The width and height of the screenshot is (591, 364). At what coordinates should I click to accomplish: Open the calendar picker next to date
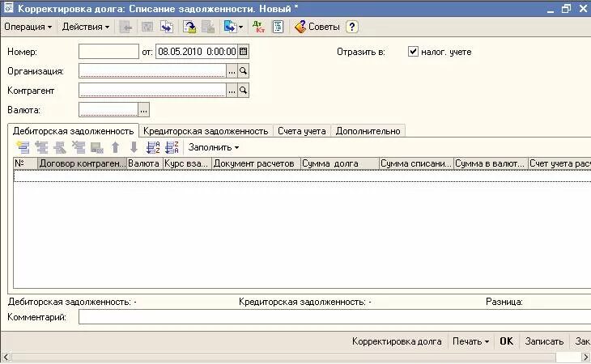[x=244, y=52]
